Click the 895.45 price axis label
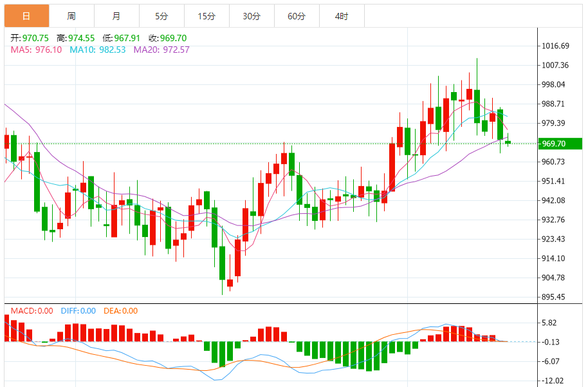Viewport: 588px width, 387px height. tap(553, 297)
